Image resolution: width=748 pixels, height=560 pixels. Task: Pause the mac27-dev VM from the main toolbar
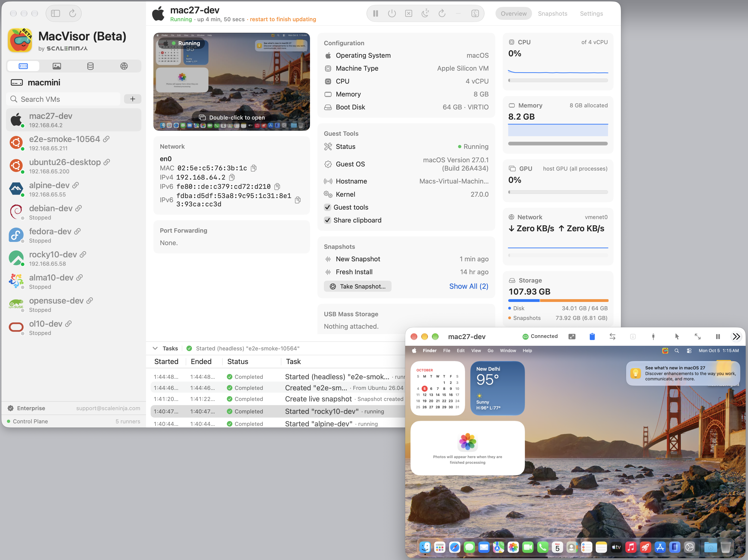pyautogui.click(x=375, y=14)
